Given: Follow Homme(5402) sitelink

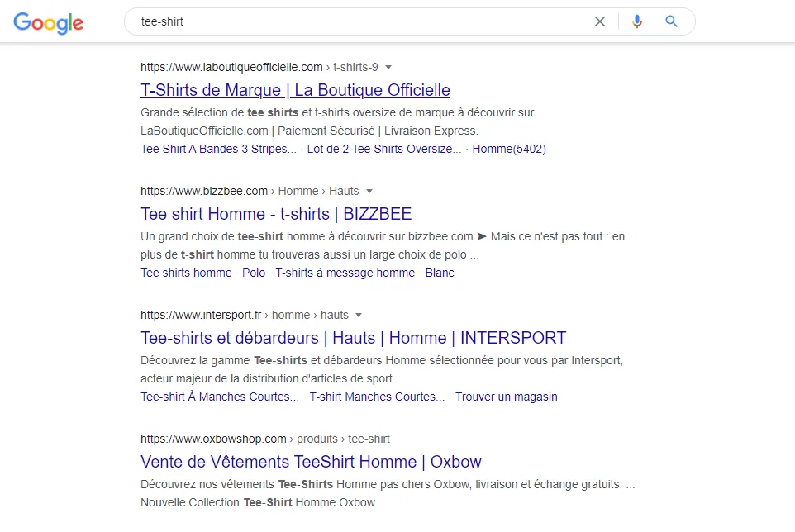Looking at the screenshot, I should pyautogui.click(x=509, y=149).
